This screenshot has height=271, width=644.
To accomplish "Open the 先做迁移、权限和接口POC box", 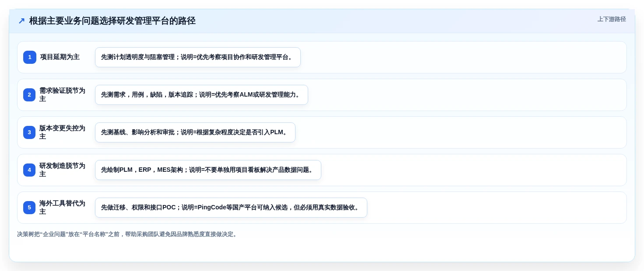I will pyautogui.click(x=231, y=208).
